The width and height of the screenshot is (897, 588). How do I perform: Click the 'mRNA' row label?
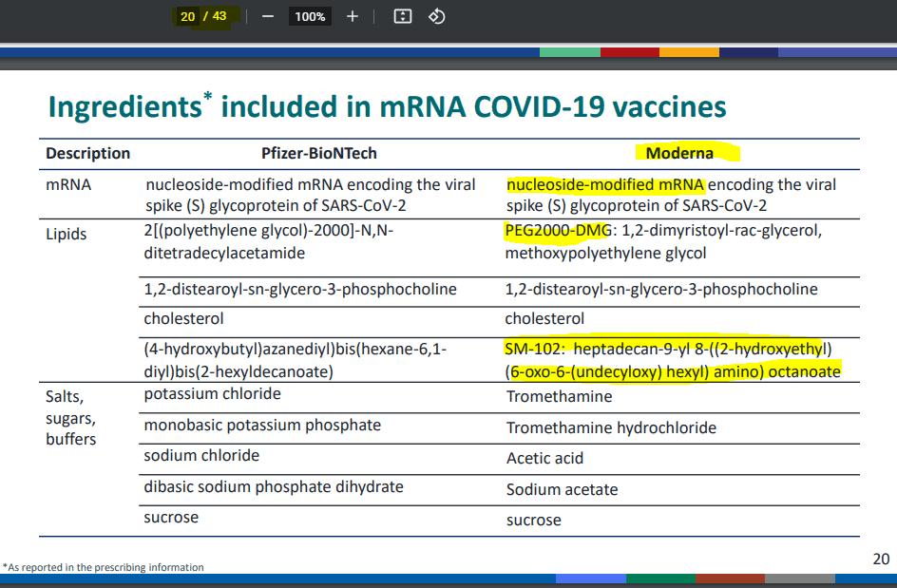point(68,184)
